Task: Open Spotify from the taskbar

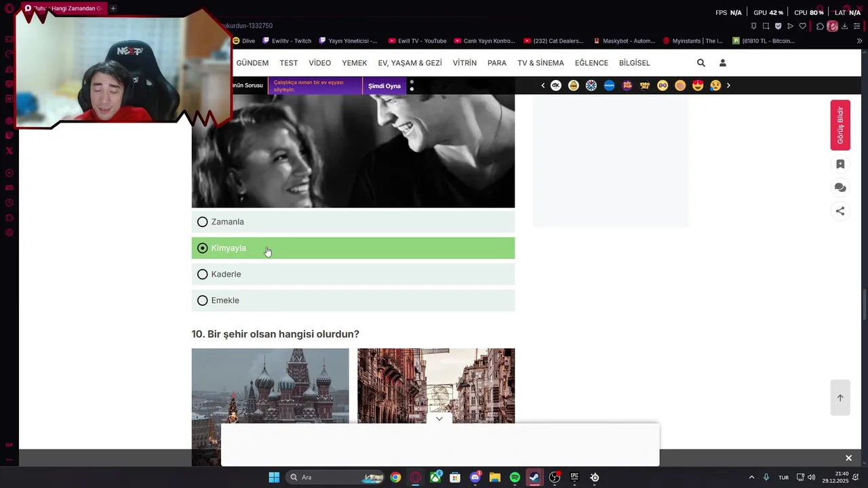Action: [x=515, y=477]
